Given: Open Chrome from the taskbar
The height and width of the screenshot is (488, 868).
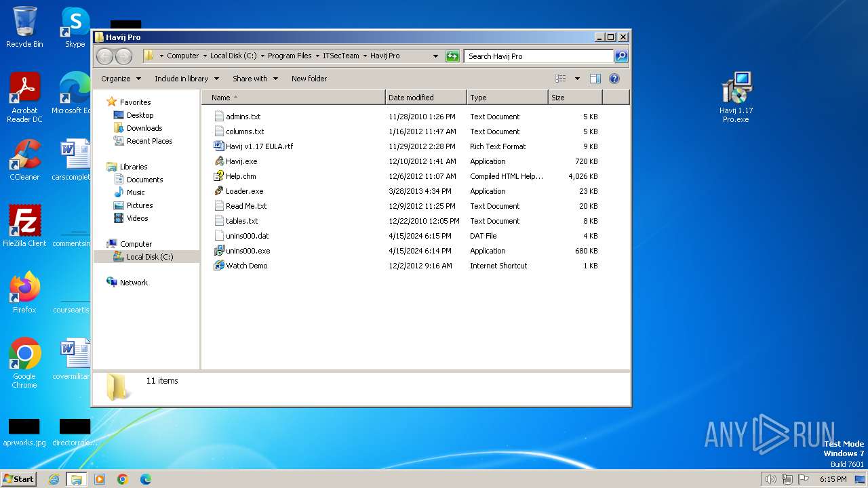Looking at the screenshot, I should pyautogui.click(x=123, y=479).
